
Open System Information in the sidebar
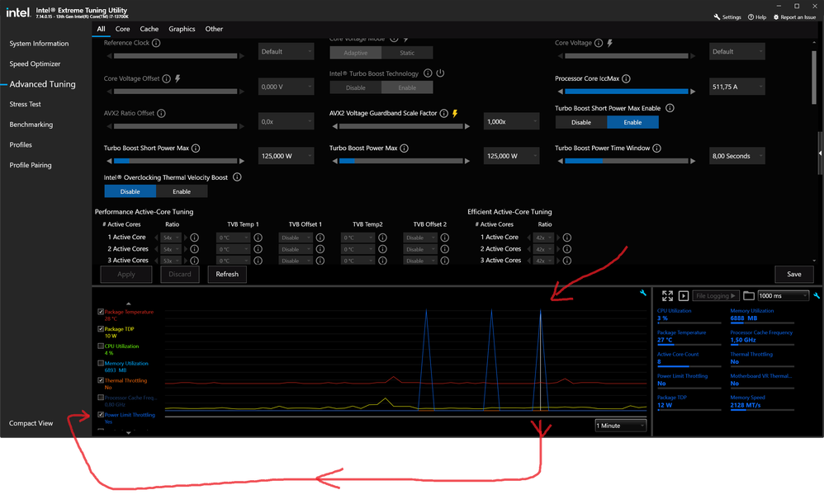click(x=39, y=44)
